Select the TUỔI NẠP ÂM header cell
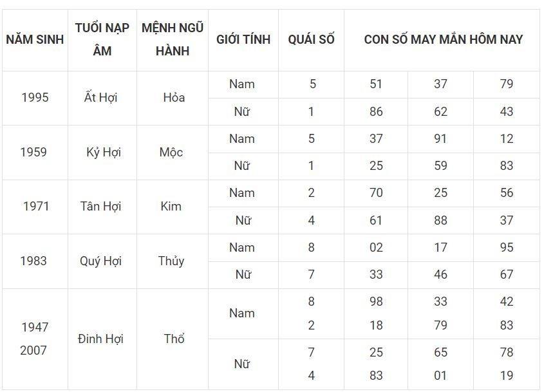This screenshot has width=544, height=392. [102, 39]
